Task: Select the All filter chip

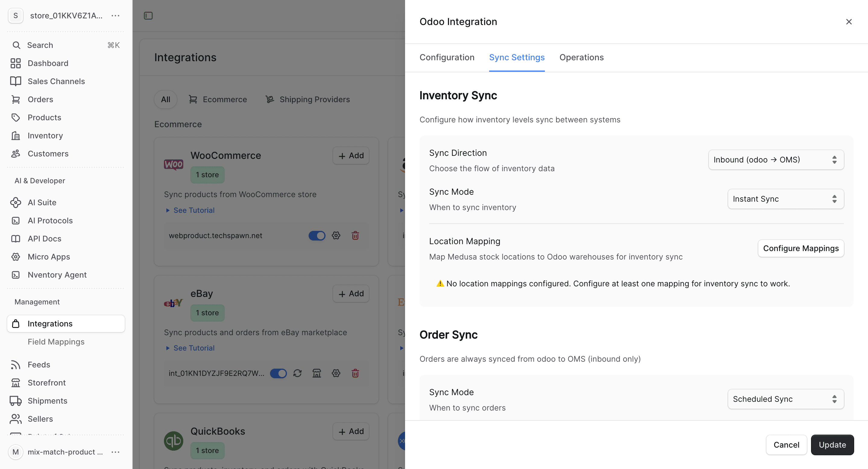Action: [165, 99]
